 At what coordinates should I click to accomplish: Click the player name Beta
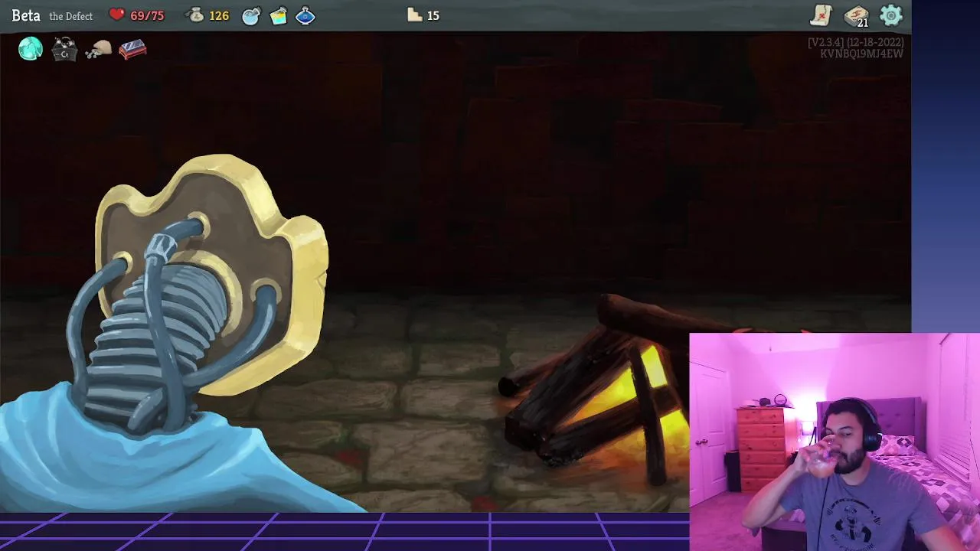[26, 16]
